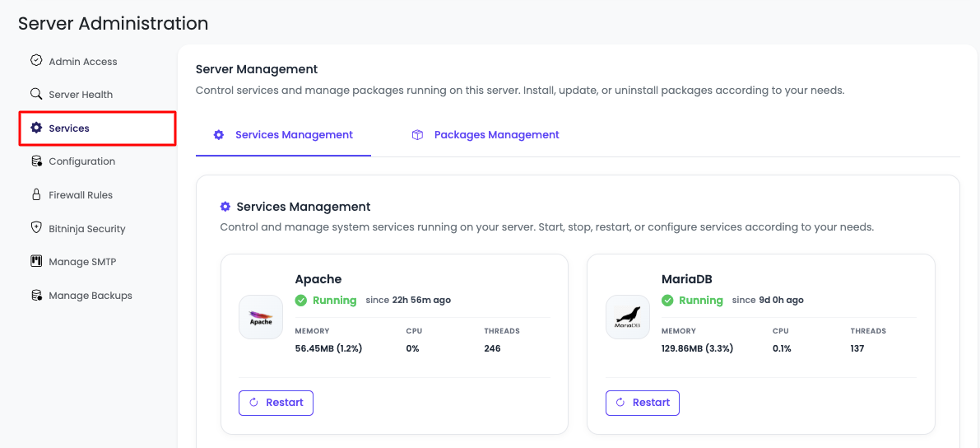Click the Manage Backups icon
This screenshot has width=980, height=448.
tap(36, 295)
